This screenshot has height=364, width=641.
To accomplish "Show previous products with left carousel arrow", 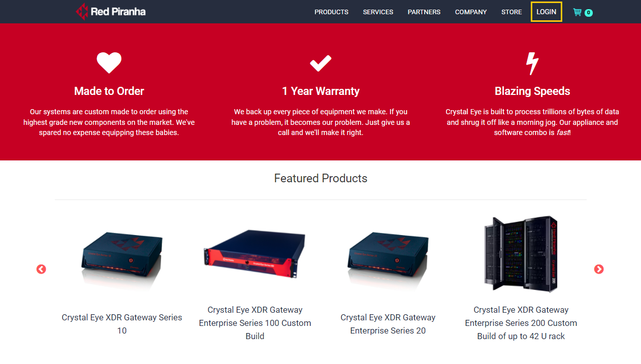I will point(41,269).
